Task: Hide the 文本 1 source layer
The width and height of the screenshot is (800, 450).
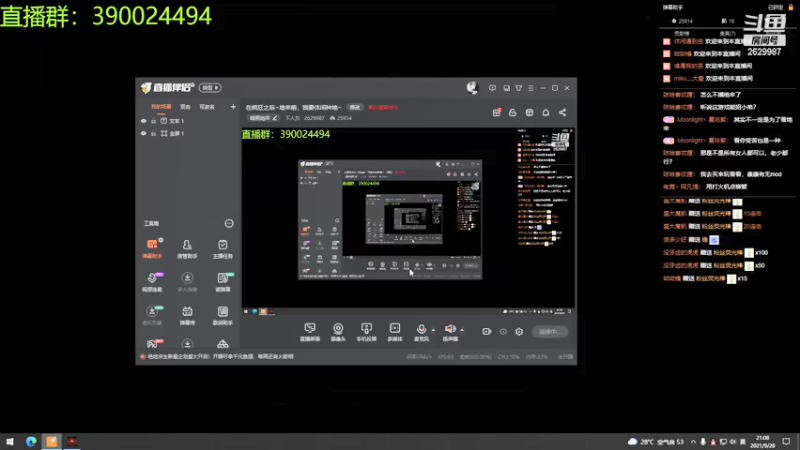Action: pyautogui.click(x=143, y=121)
